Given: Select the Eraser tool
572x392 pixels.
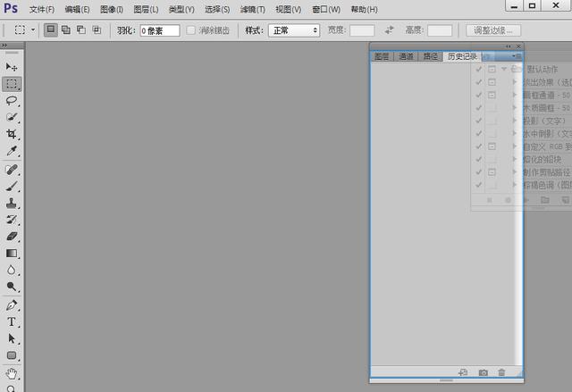Looking at the screenshot, I should tap(12, 237).
